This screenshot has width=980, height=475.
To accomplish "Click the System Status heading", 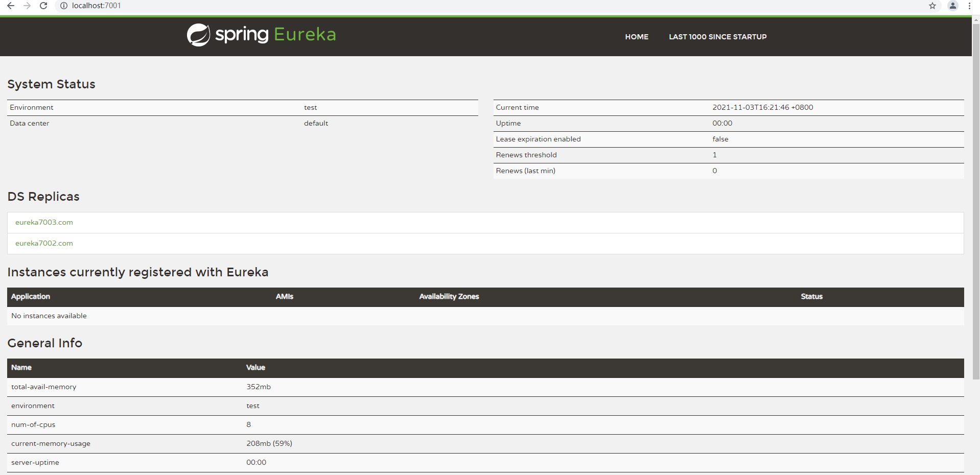I will (x=51, y=84).
